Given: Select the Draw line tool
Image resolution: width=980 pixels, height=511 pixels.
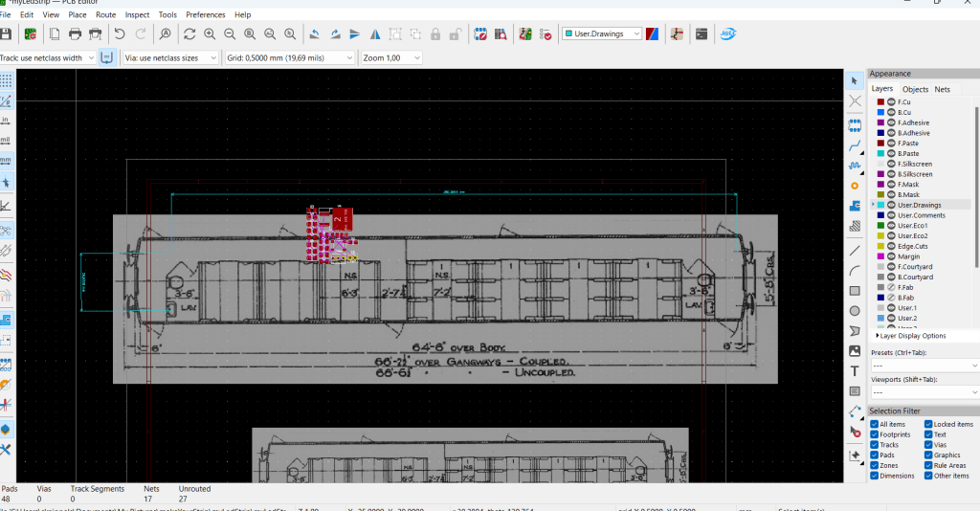Looking at the screenshot, I should click(x=855, y=250).
